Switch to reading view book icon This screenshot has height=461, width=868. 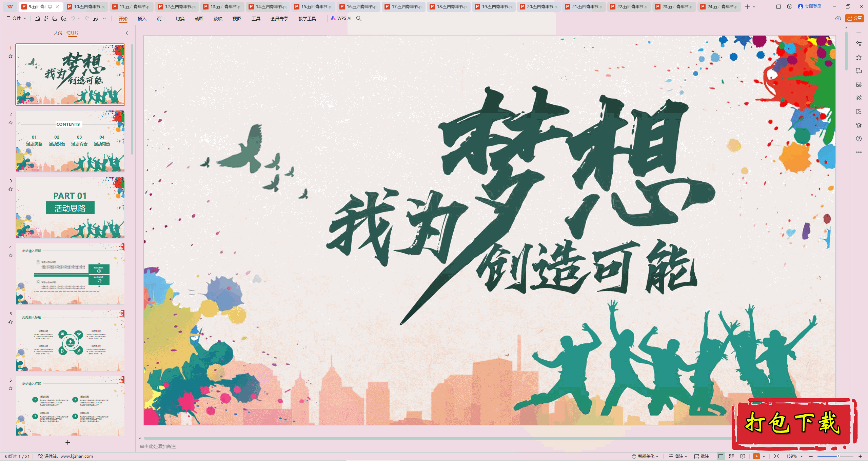point(743,456)
